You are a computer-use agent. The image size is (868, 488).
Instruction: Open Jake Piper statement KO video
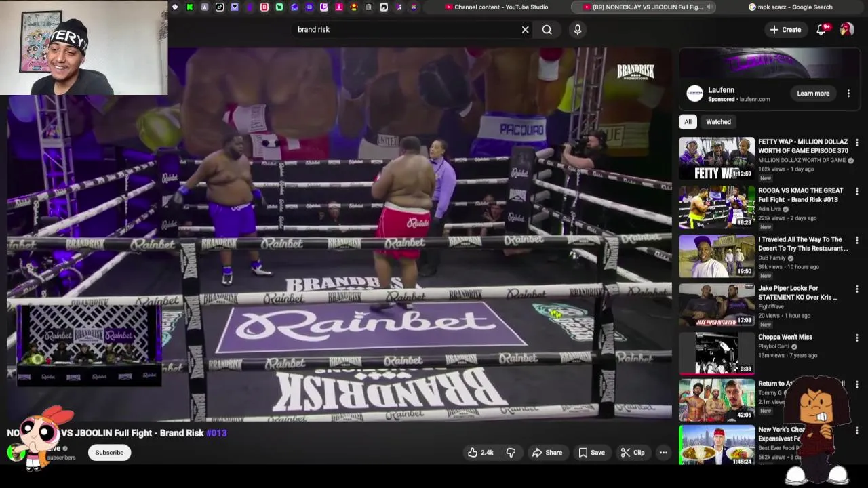pos(798,293)
